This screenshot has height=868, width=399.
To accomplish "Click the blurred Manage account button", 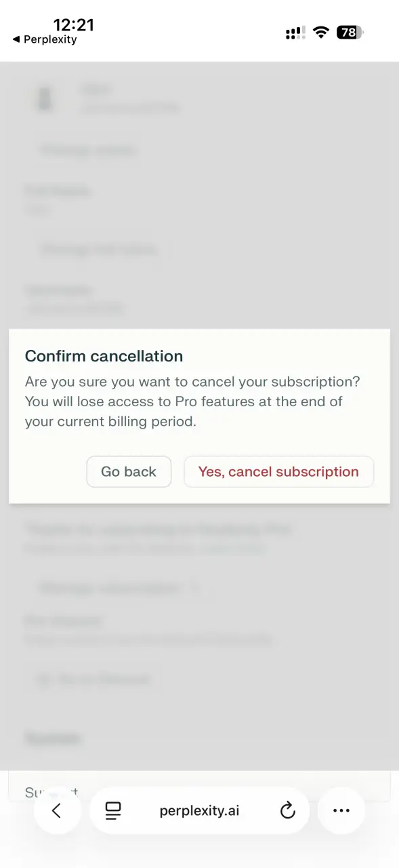I will pyautogui.click(x=87, y=150).
